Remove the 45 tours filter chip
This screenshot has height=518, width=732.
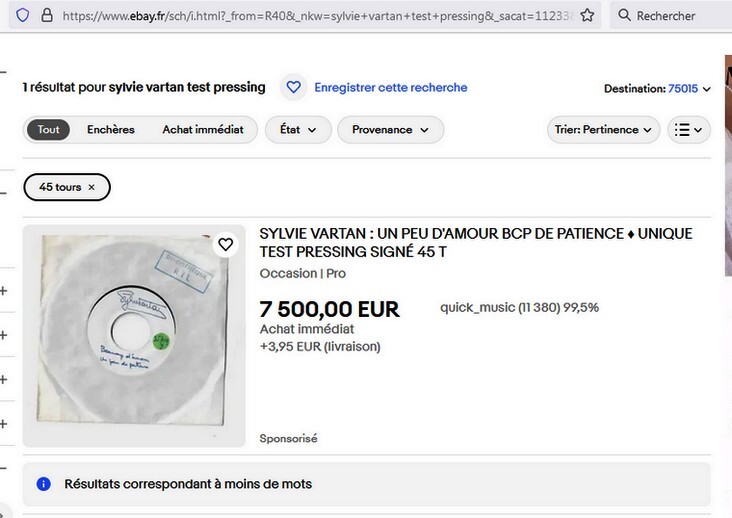tap(92, 187)
